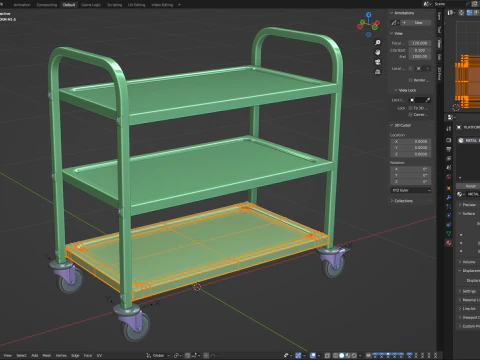Enable Lock Camera to View checkbox
Viewport: 480px width, 360px height.
tap(410, 114)
